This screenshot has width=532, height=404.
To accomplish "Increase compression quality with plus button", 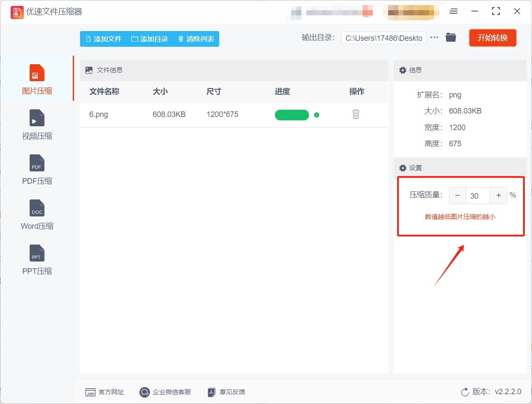I will tap(498, 196).
